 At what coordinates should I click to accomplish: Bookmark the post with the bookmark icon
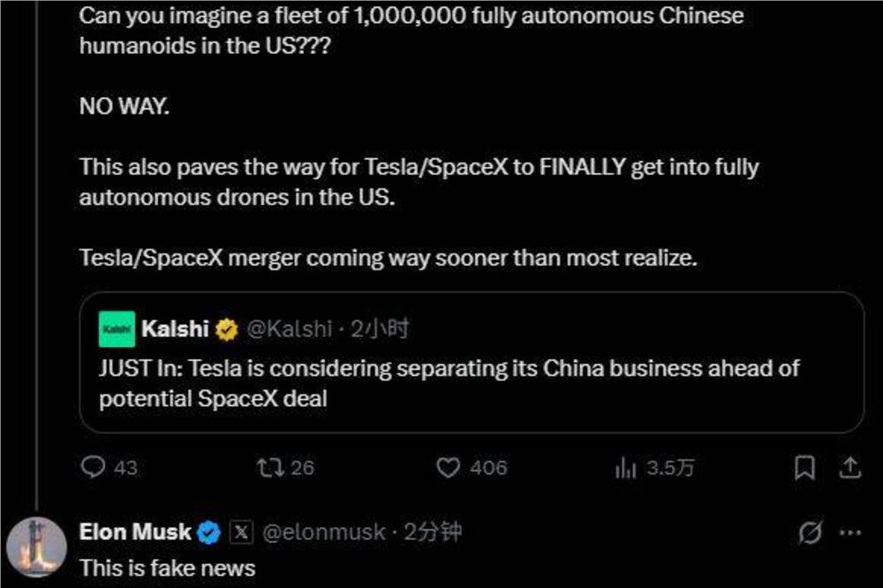tap(804, 467)
